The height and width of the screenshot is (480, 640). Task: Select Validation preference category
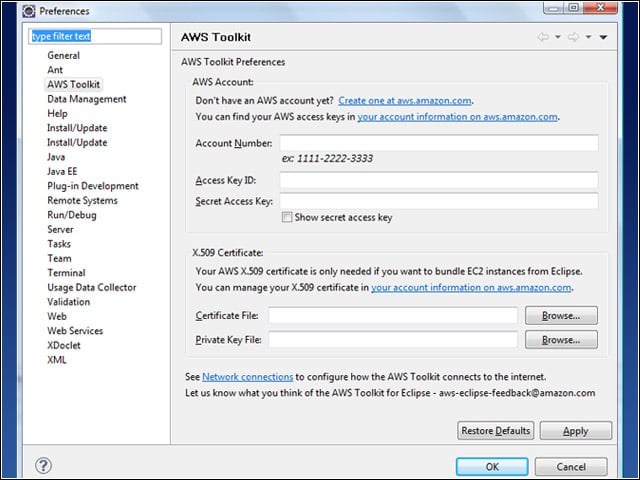tap(68, 302)
